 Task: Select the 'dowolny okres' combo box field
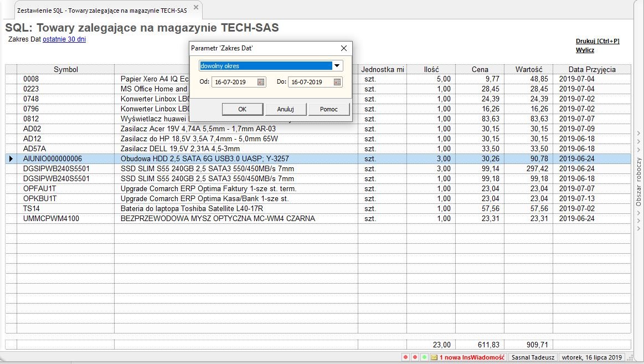265,66
